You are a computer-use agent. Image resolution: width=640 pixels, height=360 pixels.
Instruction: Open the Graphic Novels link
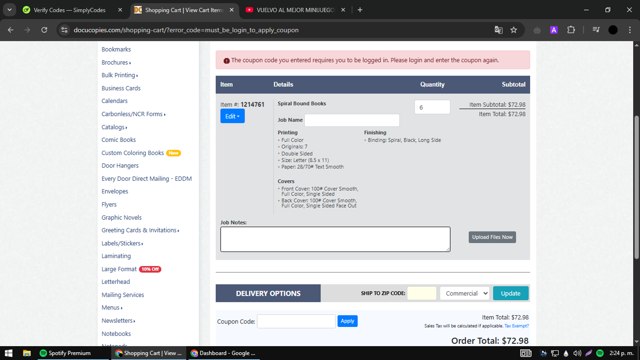coord(122,218)
